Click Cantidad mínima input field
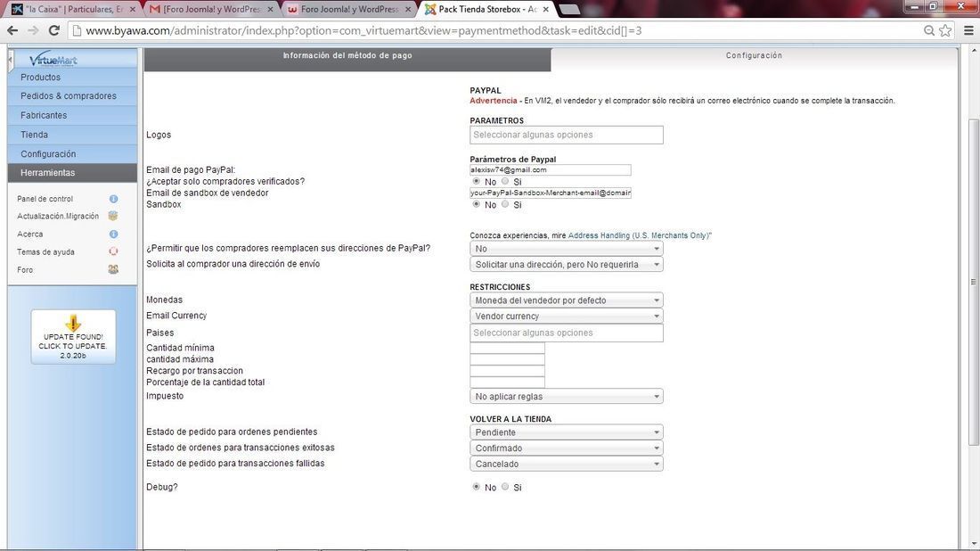The width and height of the screenshot is (980, 551). pos(507,348)
